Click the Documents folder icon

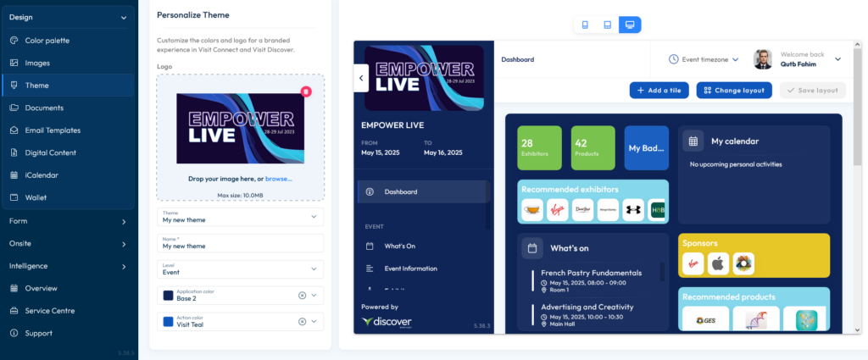(14, 108)
